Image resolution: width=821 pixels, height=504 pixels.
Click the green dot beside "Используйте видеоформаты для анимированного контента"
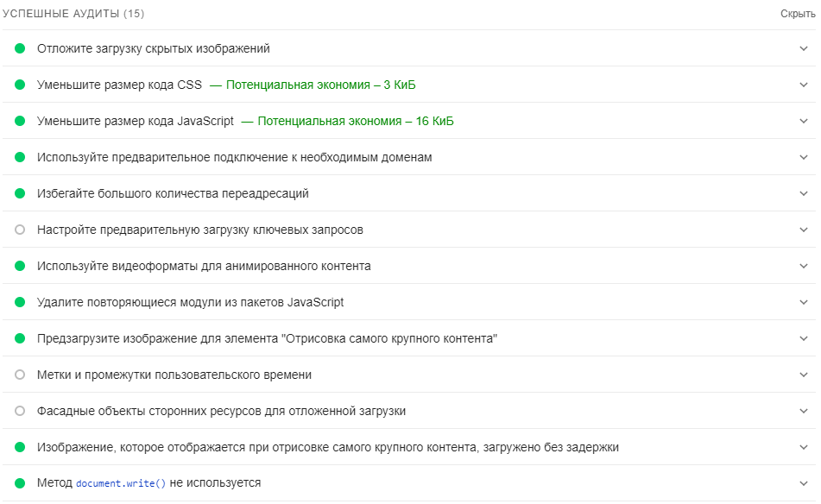pyautogui.click(x=18, y=266)
